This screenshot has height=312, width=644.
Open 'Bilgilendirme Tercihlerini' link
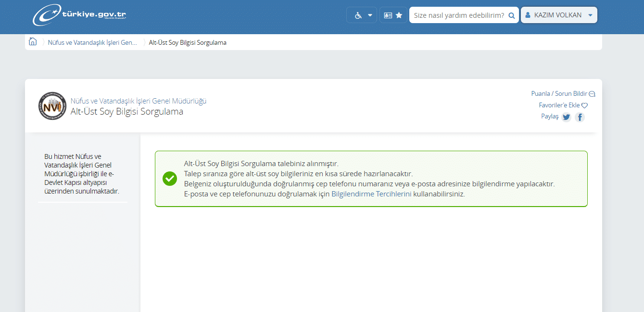pos(371,195)
